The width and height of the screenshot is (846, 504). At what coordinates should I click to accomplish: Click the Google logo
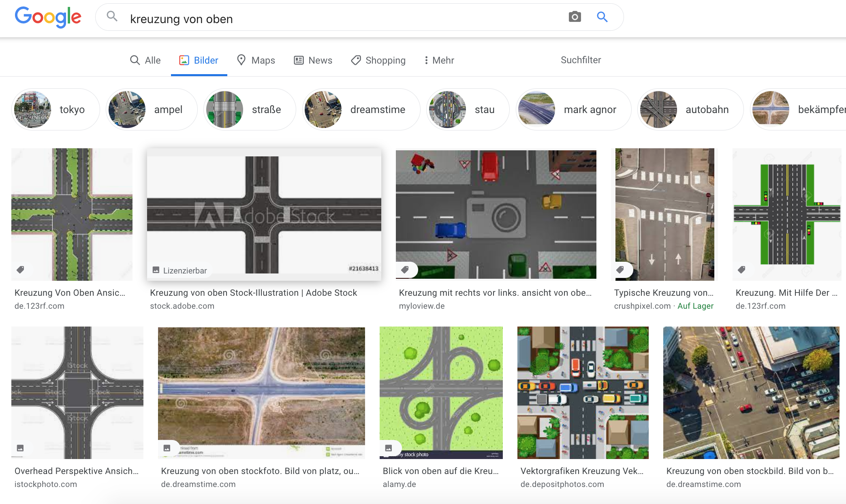[x=48, y=17]
